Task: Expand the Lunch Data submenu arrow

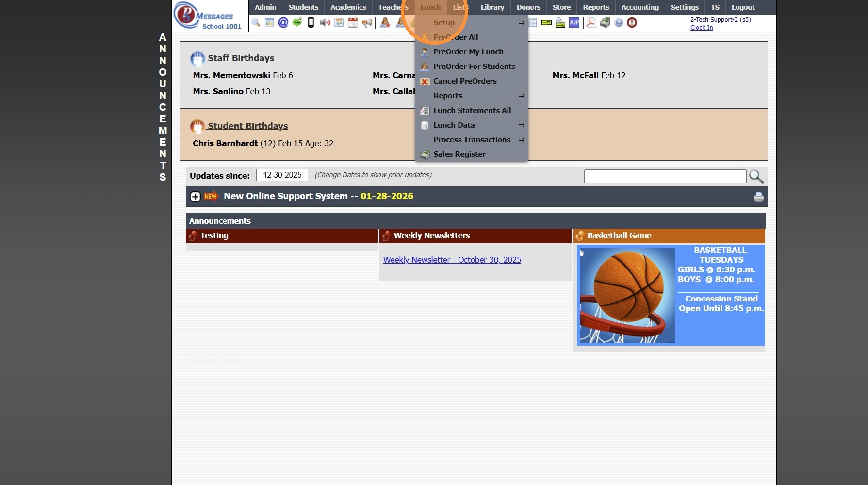Action: [522, 125]
